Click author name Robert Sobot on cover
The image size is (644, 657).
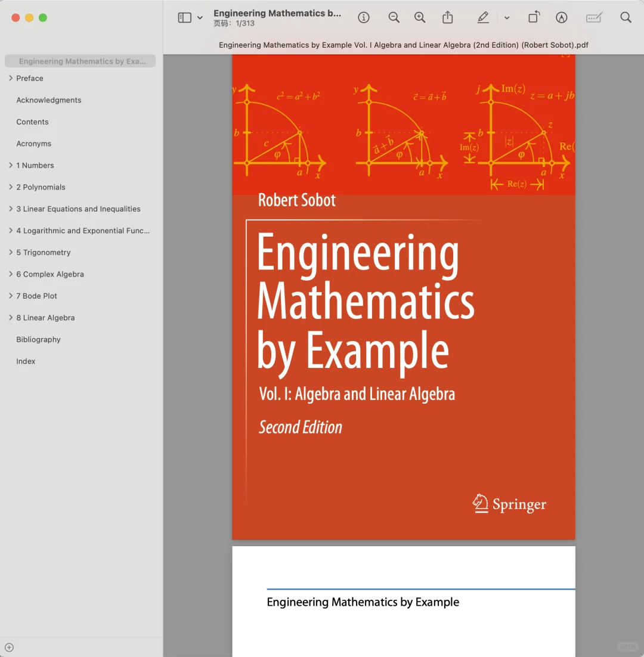tap(296, 200)
